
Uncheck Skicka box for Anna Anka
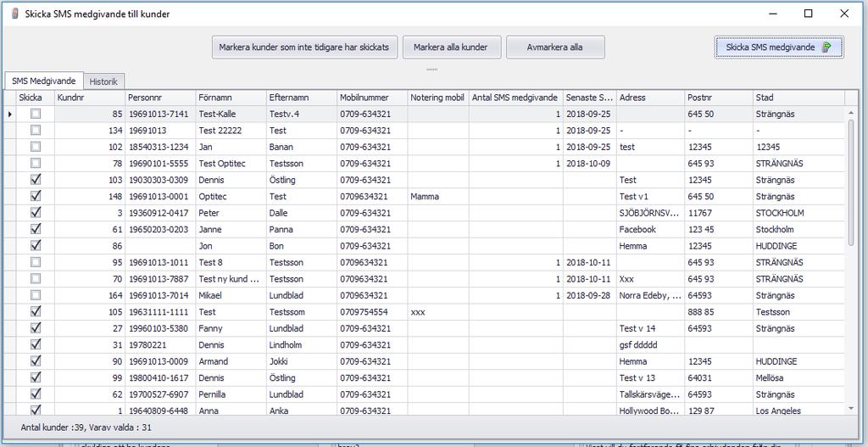coord(36,411)
